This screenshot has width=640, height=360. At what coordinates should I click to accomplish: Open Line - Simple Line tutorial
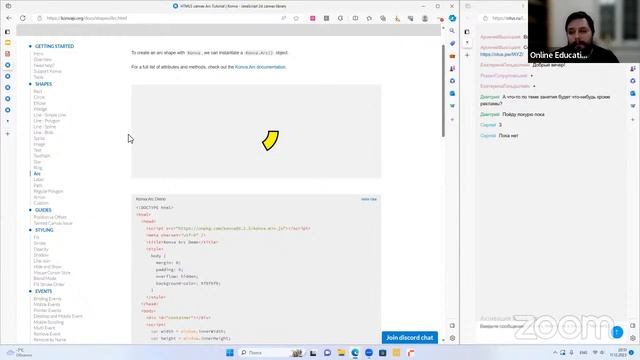click(x=49, y=115)
